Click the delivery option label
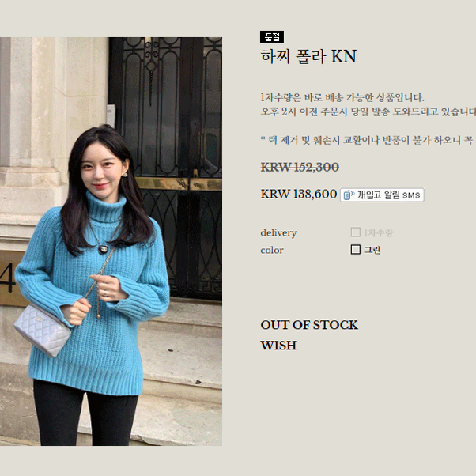476x476 pixels. [278, 232]
